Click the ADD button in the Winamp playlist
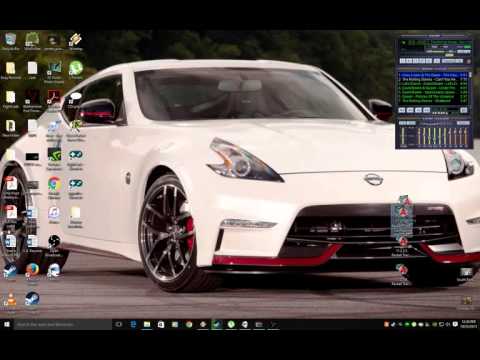The height and width of the screenshot is (360, 480). [402, 110]
